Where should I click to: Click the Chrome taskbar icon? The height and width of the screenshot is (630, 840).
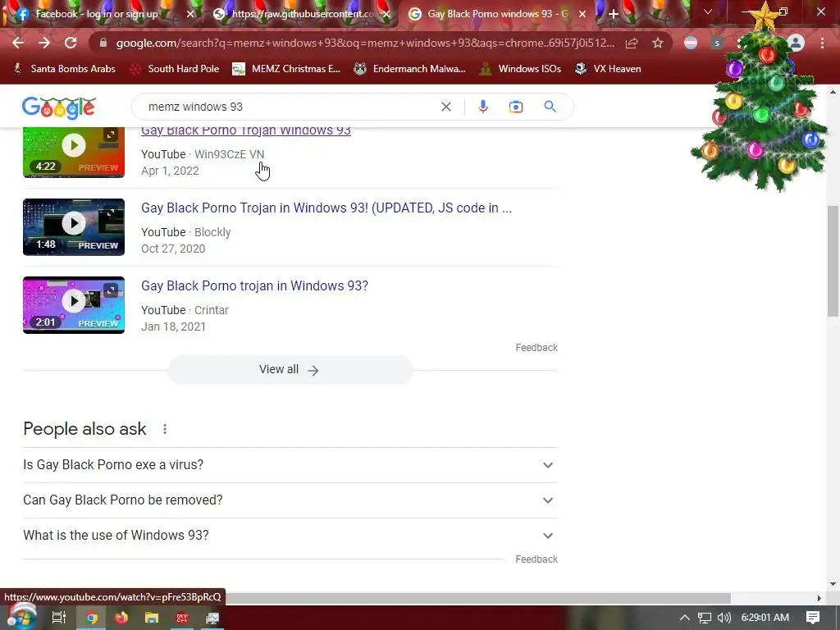click(91, 618)
